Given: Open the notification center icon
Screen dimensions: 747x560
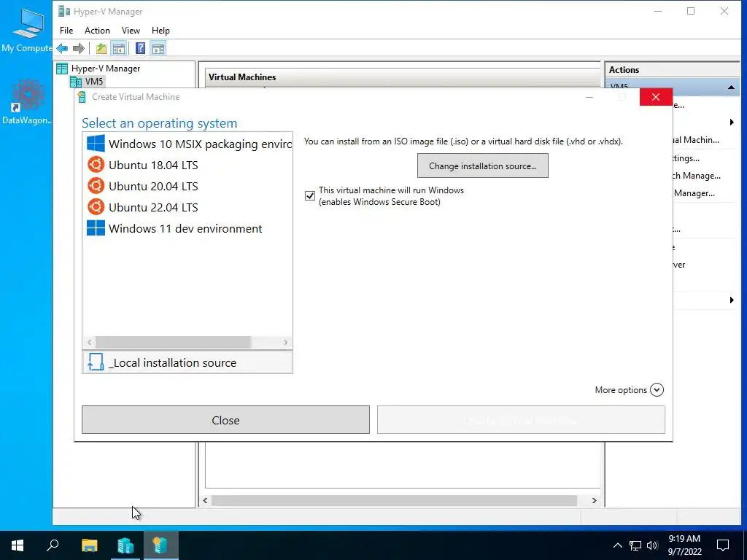Looking at the screenshot, I should click(723, 545).
